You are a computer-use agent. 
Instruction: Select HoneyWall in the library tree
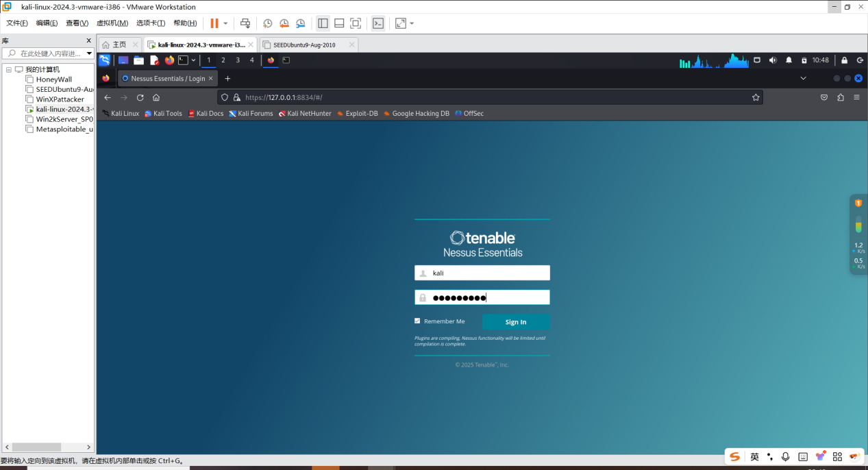[x=54, y=79]
